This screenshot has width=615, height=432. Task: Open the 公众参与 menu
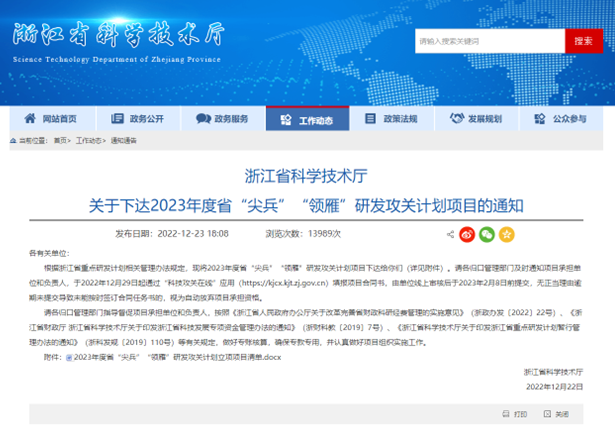[x=562, y=118]
